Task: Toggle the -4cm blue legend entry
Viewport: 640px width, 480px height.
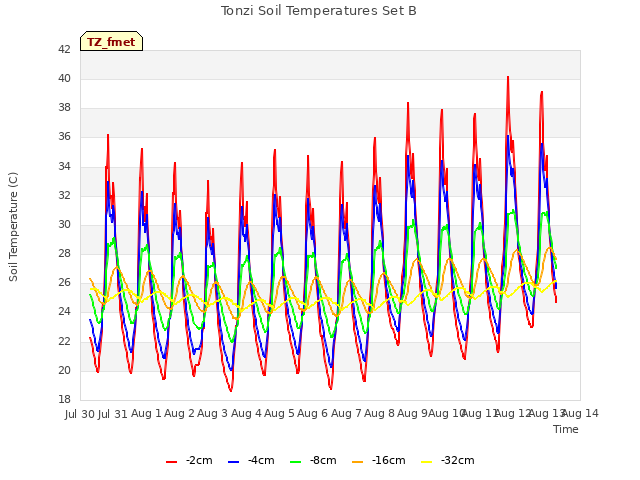Action: 251,460
